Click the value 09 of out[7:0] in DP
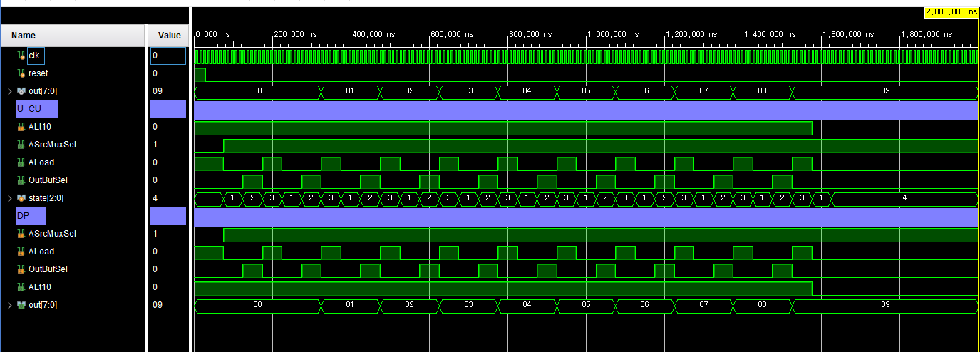This screenshot has height=352, width=980. 158,305
